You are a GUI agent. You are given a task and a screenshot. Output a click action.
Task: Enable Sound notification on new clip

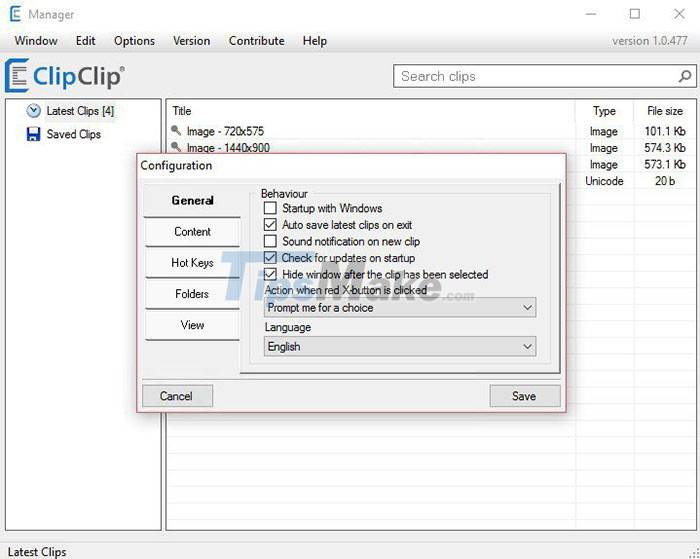(270, 241)
